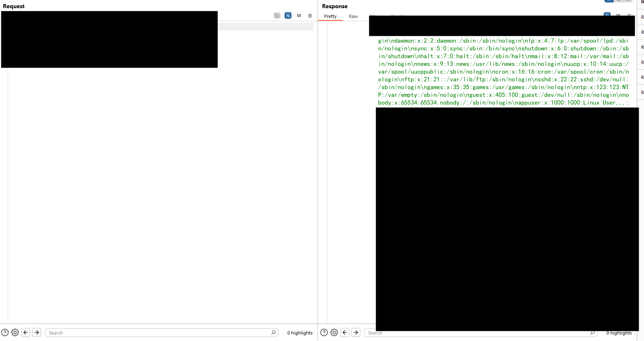644x341 pixels.
Task: Toggle line wrapping icon in the Request panel
Action: pos(288,15)
